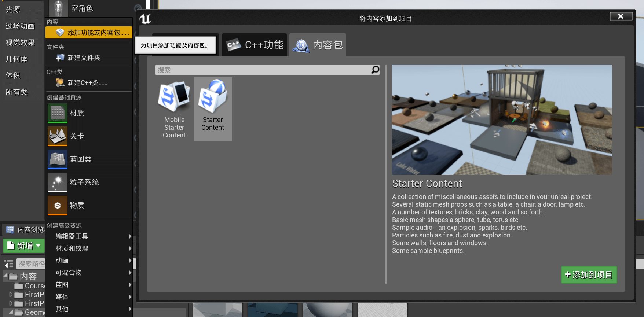The image size is (644, 317).
Task: Open the 新增 dropdown button
Action: tap(24, 246)
